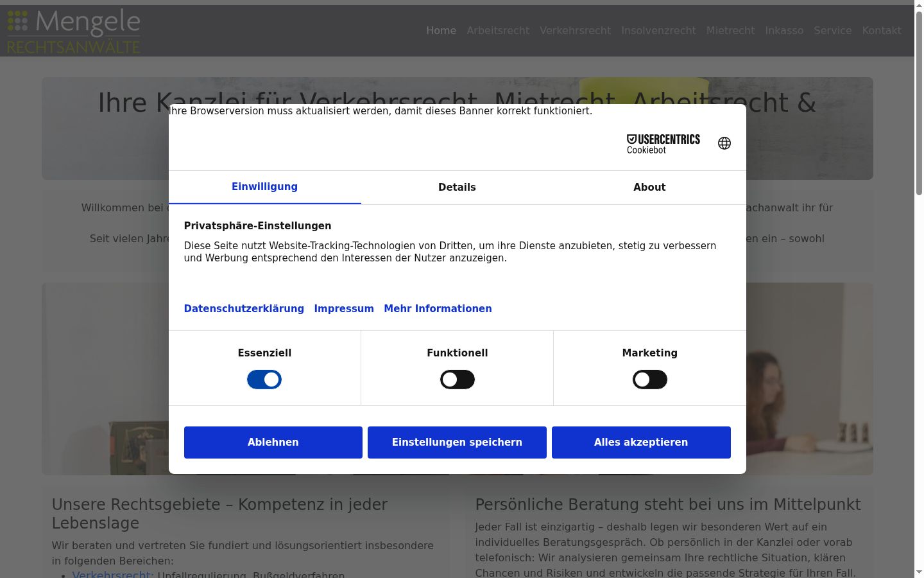Click the Mengele Rechtsanwälte logo
This screenshot has height=578, width=924.
pyautogui.click(x=74, y=31)
